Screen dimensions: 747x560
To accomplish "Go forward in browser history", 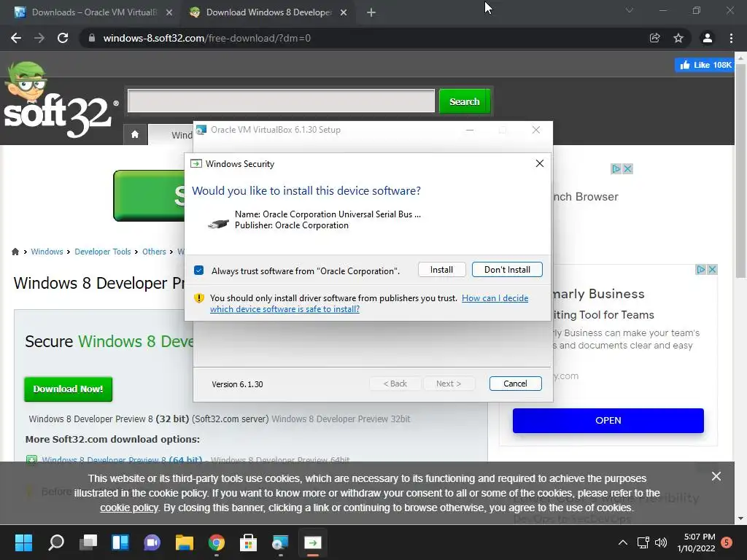I will coord(39,38).
